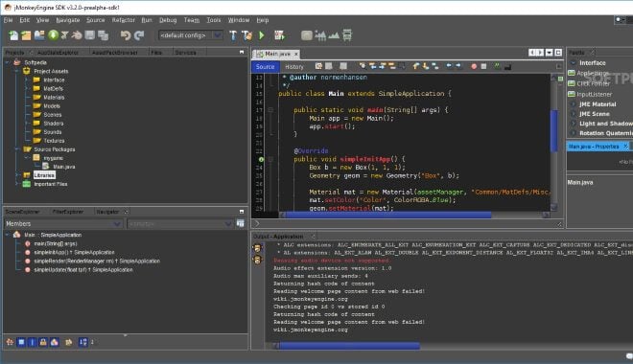Image resolution: width=633 pixels, height=364 pixels.
Task: Open the Models folder in Project Assets
Action: [x=52, y=106]
